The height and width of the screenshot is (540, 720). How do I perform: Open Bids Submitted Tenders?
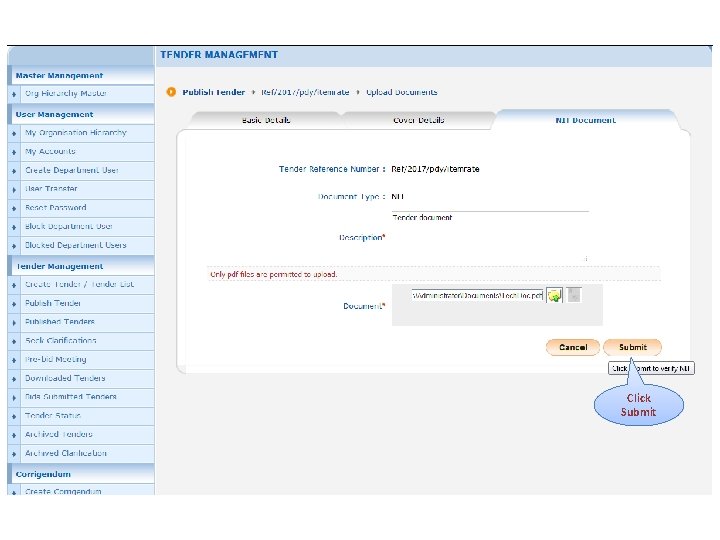pos(71,397)
